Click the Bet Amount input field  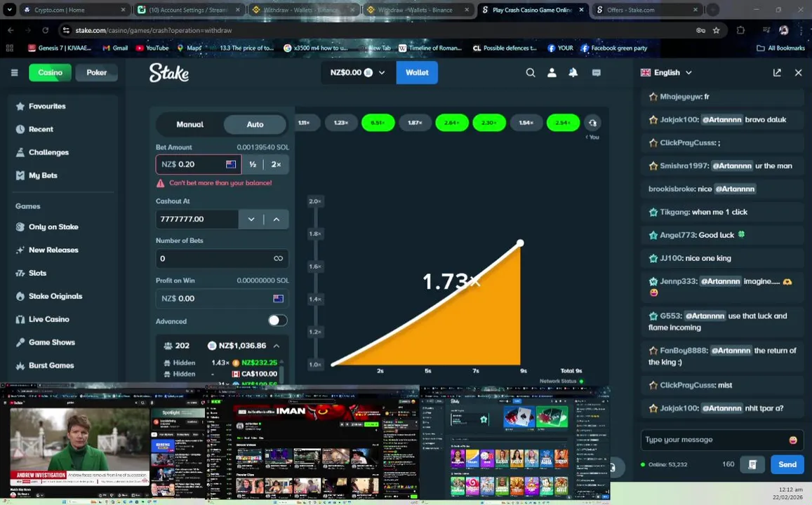pos(199,164)
